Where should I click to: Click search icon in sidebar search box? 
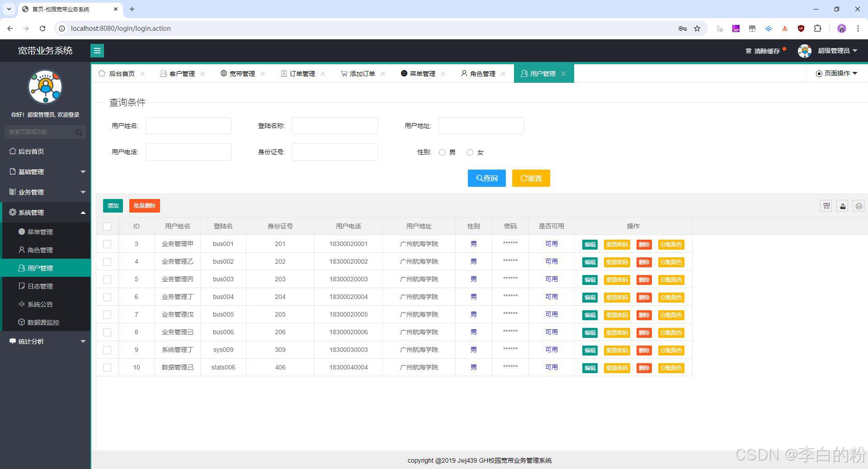(79, 132)
